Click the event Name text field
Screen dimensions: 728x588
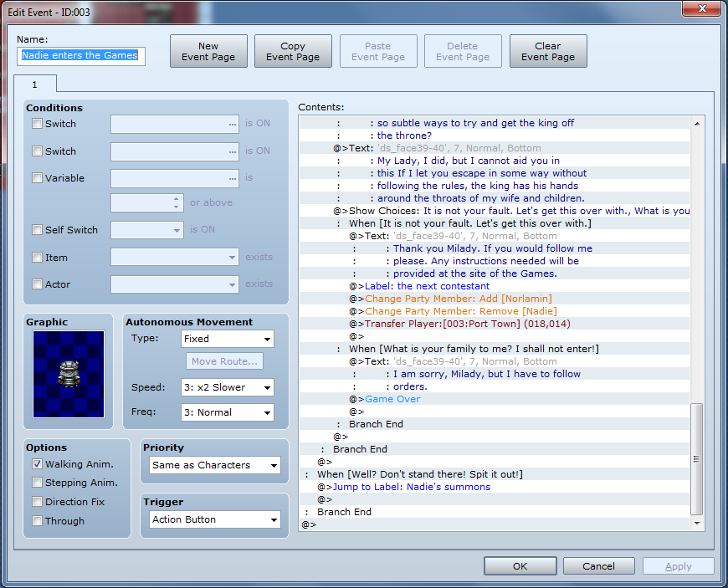(81, 56)
